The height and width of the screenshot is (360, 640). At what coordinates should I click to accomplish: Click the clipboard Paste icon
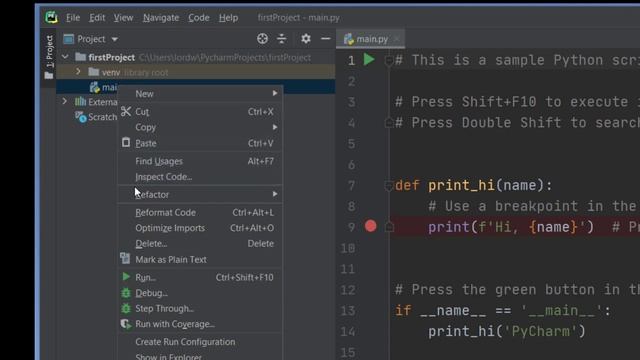[126, 142]
